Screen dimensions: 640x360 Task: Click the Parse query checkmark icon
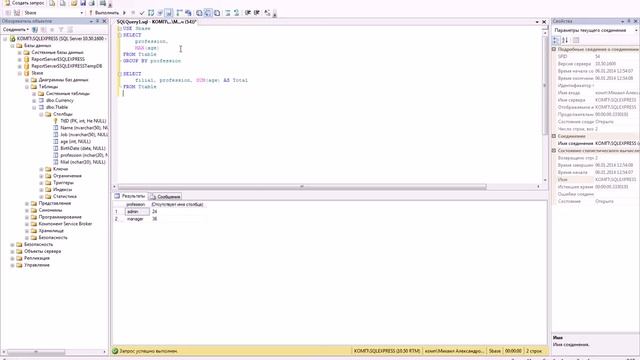coord(142,13)
